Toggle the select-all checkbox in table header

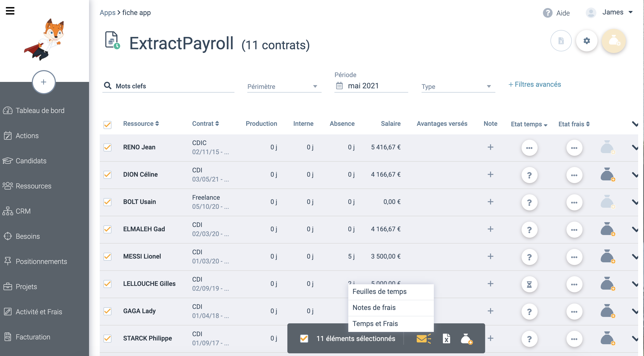pyautogui.click(x=107, y=125)
